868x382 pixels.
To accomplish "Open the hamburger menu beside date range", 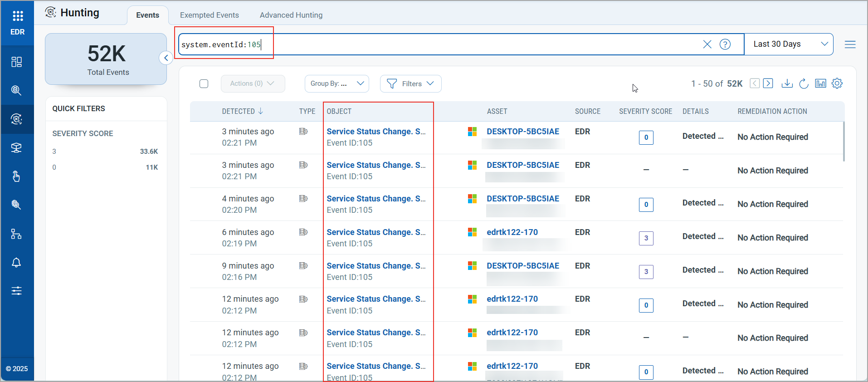I will (x=850, y=44).
